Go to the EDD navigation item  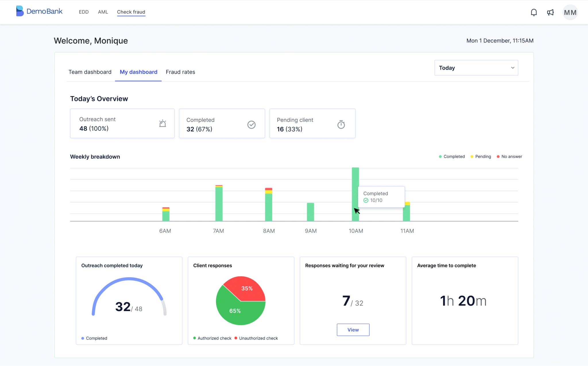click(84, 12)
